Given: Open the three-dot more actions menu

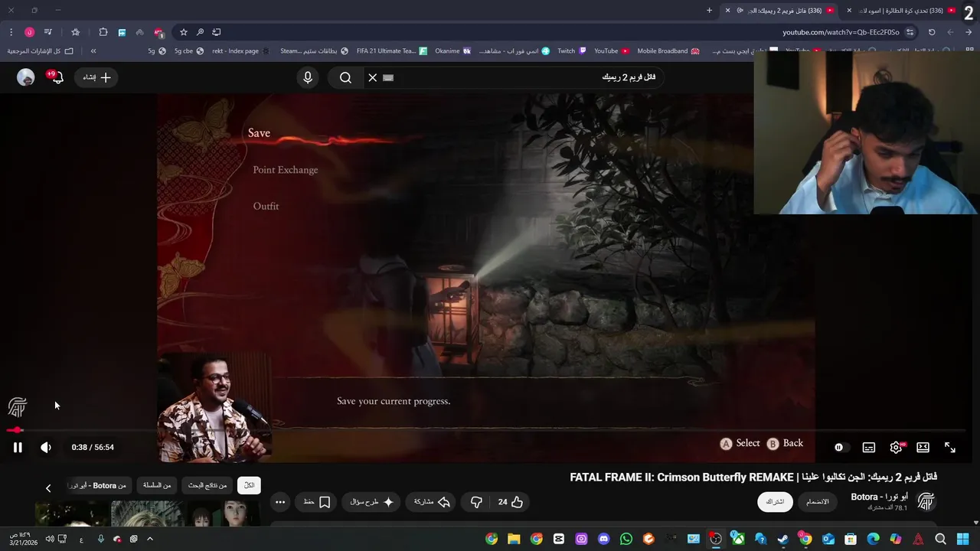Looking at the screenshot, I should tap(280, 502).
